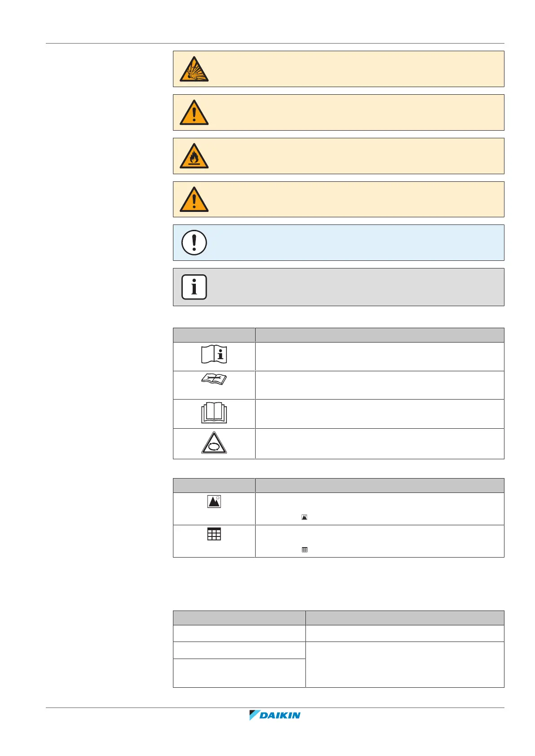Click the Daikin logo in the footer
The height and width of the screenshot is (756, 535).
[275, 715]
